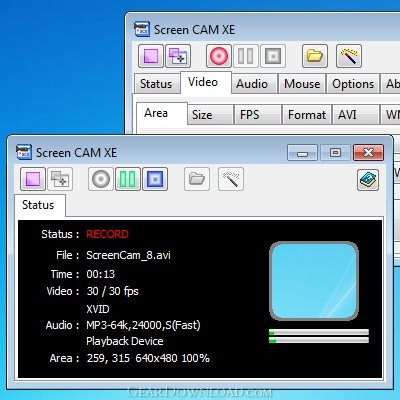Screen dimensions: 400x400
Task: Open the help book icon
Action: [368, 180]
